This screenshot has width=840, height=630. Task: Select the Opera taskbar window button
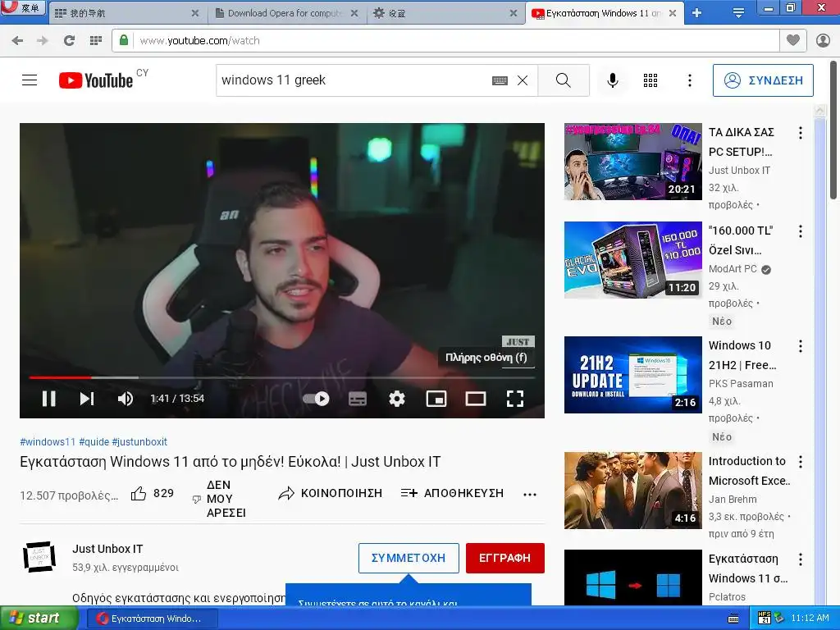pyautogui.click(x=152, y=619)
